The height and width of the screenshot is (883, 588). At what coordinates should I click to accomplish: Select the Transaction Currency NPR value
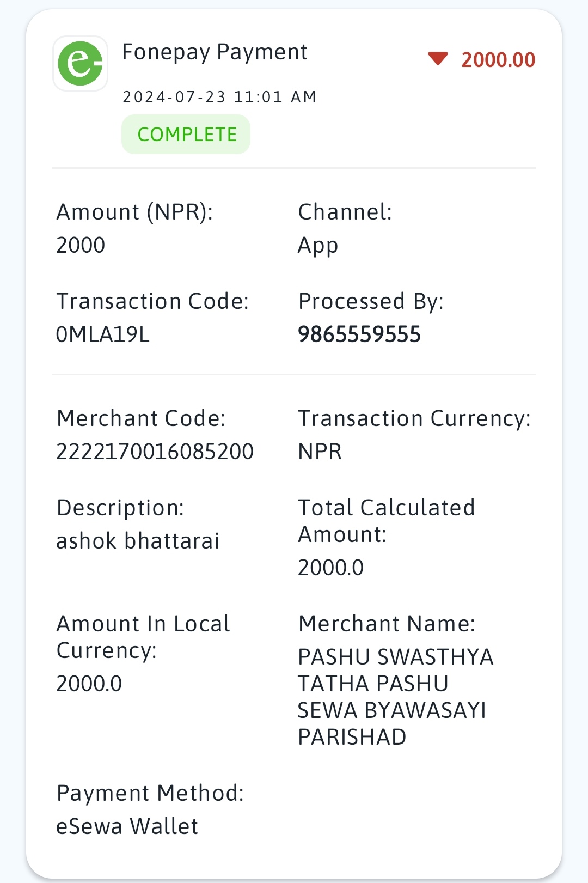[x=320, y=452]
